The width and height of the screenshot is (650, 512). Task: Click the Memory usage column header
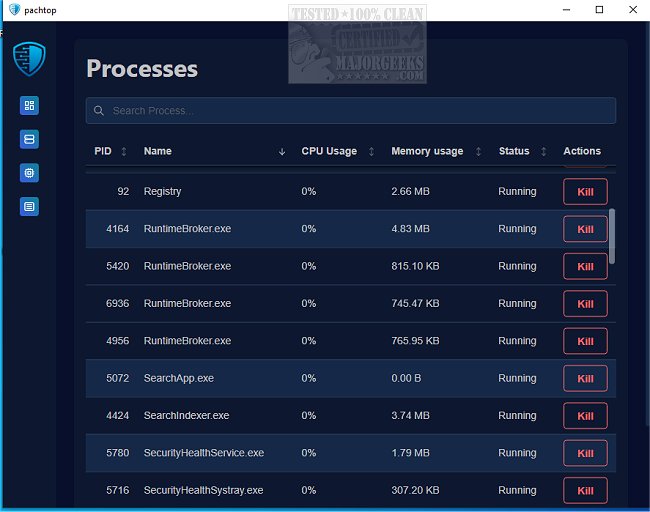pyautogui.click(x=427, y=151)
